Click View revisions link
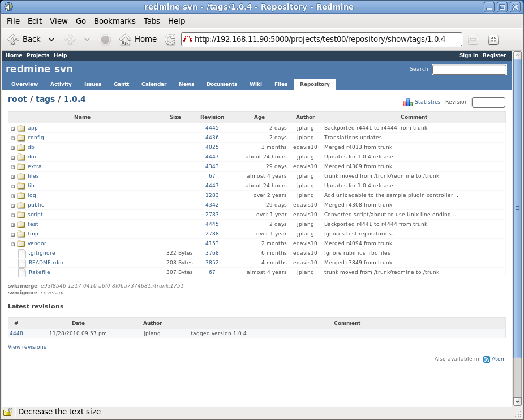The height and width of the screenshot is (420, 524). click(27, 347)
